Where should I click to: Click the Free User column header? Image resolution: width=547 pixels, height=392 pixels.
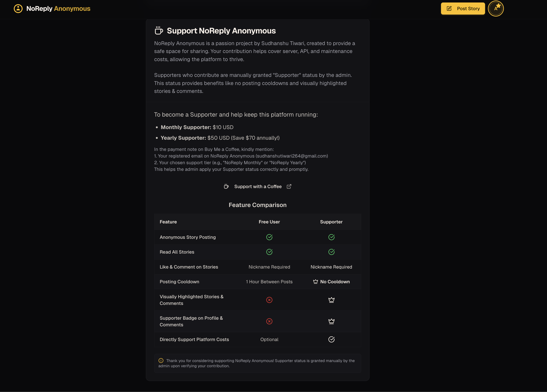pos(269,222)
